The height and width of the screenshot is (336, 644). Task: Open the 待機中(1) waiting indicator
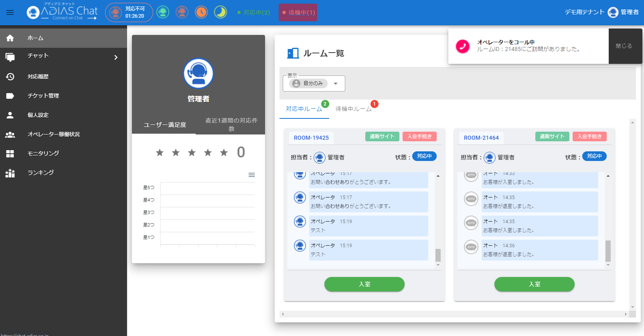coord(298,12)
